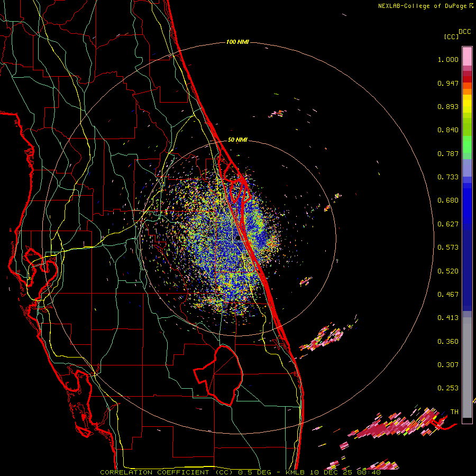Click the 0.360 legend value
The width and height of the screenshot is (476, 476).
(x=448, y=342)
